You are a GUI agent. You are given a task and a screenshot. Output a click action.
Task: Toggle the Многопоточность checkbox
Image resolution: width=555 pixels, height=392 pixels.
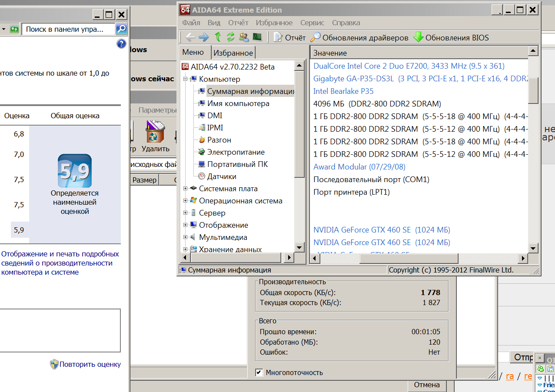click(x=259, y=372)
